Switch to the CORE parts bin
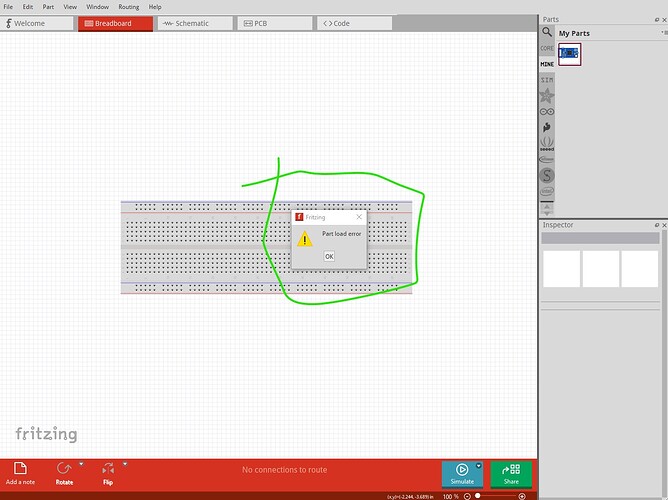The width and height of the screenshot is (668, 500). (547, 48)
